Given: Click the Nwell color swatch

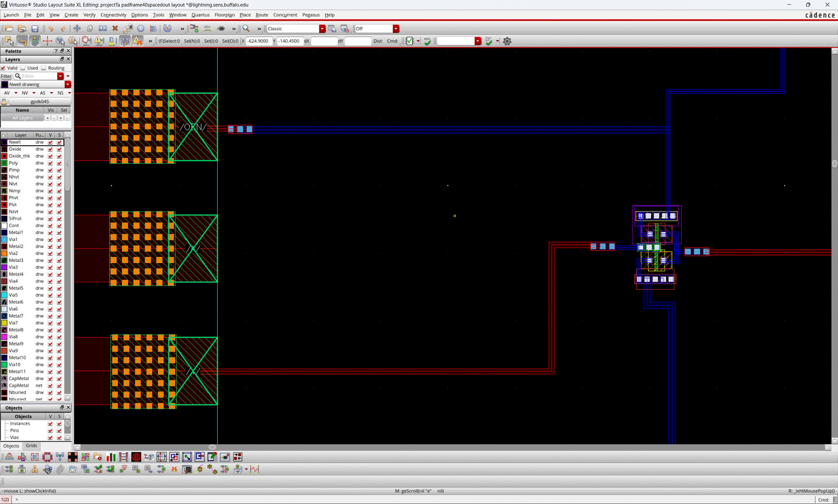Looking at the screenshot, I should [4, 142].
